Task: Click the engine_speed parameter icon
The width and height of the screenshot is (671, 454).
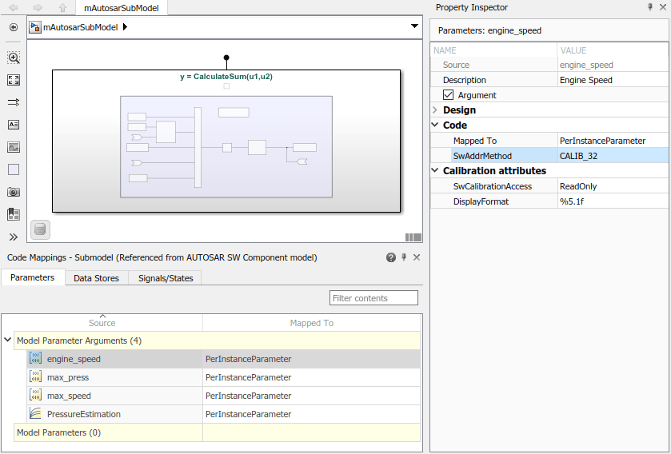Action: (36, 358)
